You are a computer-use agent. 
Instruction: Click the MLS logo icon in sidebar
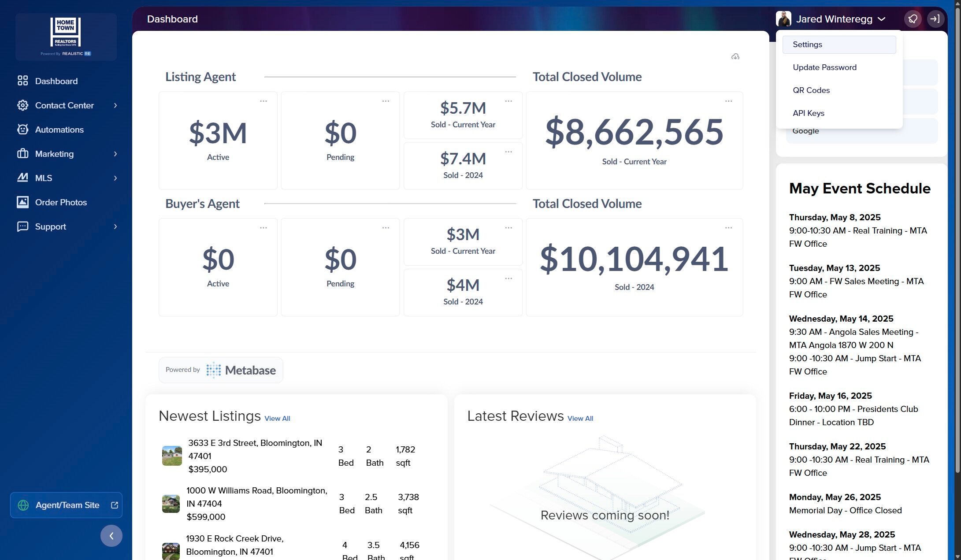click(x=22, y=178)
